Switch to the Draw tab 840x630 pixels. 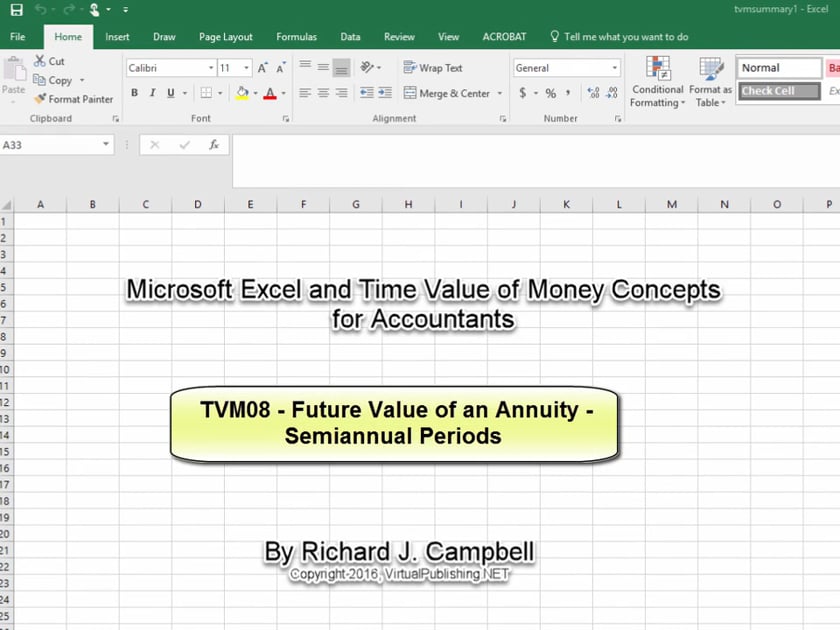pyautogui.click(x=164, y=36)
